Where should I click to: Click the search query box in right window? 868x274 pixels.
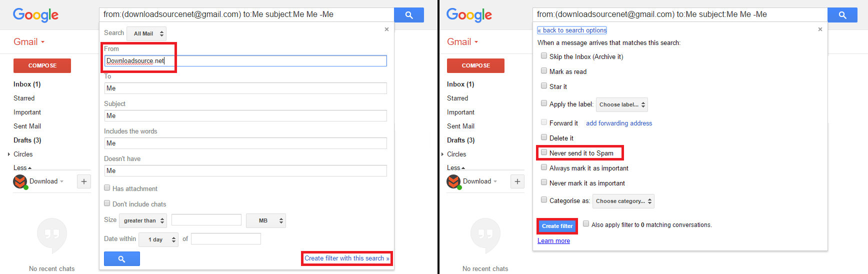point(680,14)
